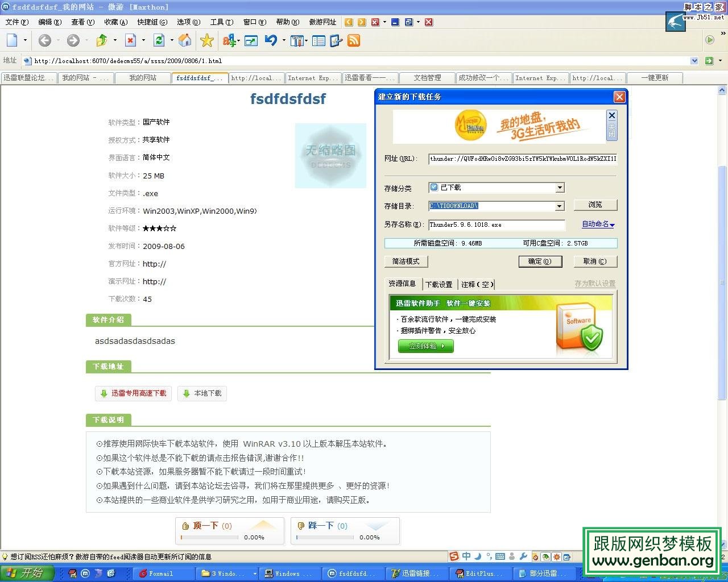Image resolution: width=728 pixels, height=582 pixels.
Task: Click the 确定(O) button to confirm download
Action: (x=540, y=261)
